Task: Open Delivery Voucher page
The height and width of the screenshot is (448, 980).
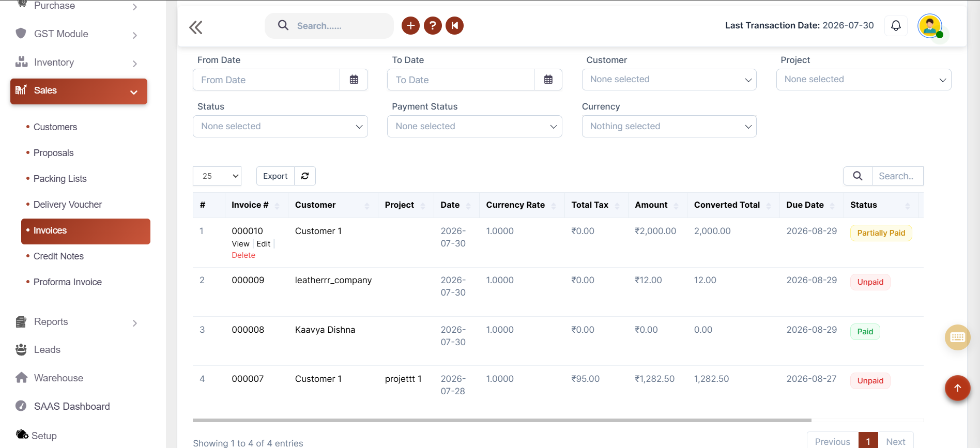Action: click(x=68, y=205)
